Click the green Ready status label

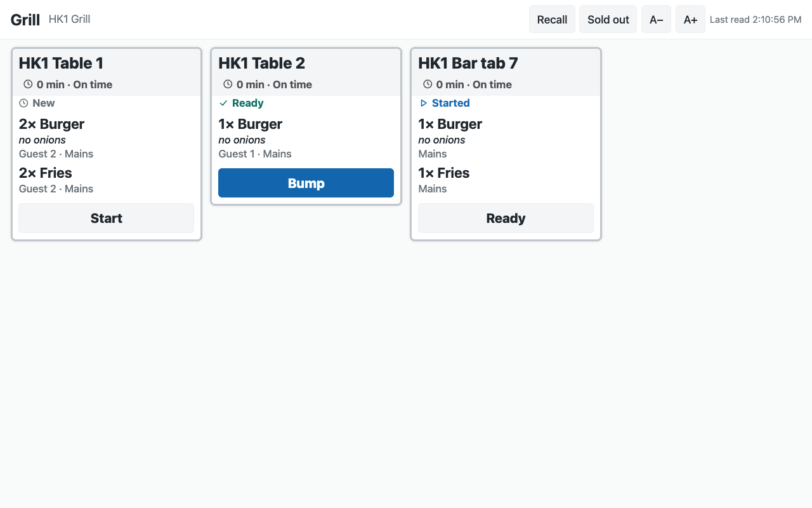pyautogui.click(x=248, y=103)
